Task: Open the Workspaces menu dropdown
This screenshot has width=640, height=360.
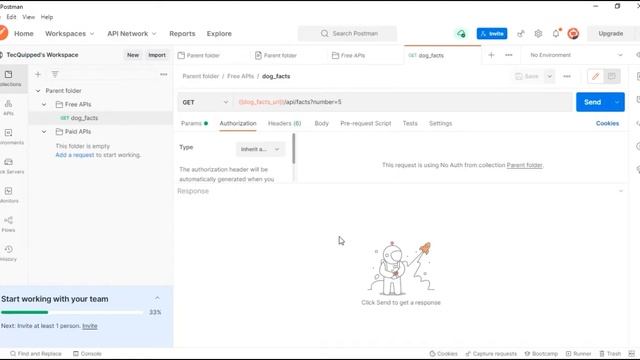Action: point(69,33)
